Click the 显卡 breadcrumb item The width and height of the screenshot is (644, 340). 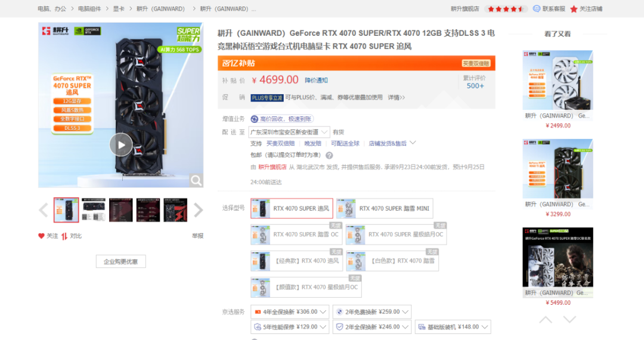[x=119, y=8]
